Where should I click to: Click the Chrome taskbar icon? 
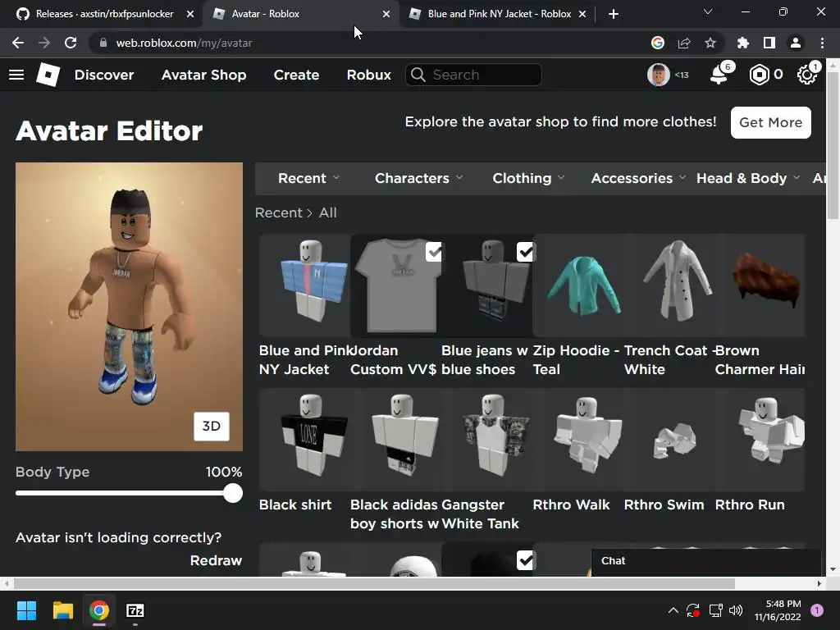pyautogui.click(x=99, y=610)
